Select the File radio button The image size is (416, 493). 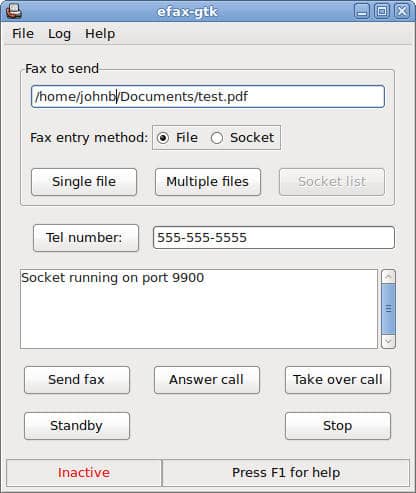pyautogui.click(x=163, y=138)
